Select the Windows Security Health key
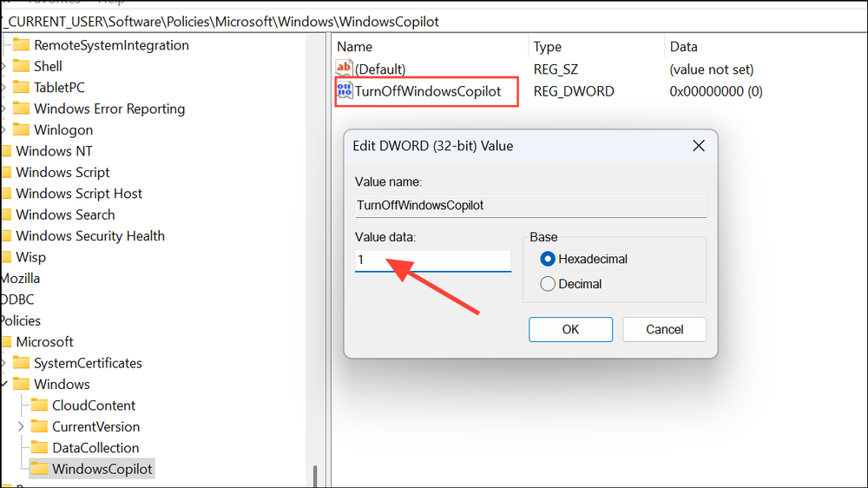The width and height of the screenshot is (868, 488). click(x=90, y=236)
